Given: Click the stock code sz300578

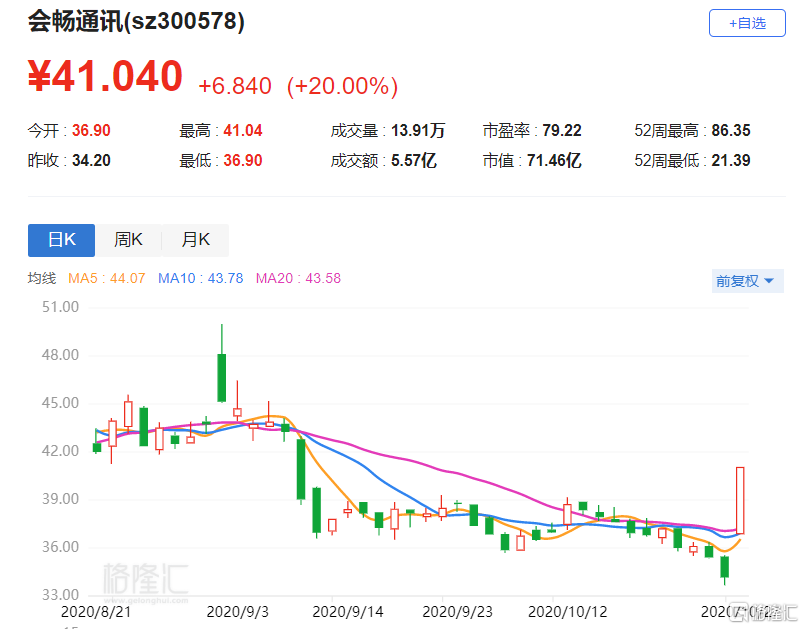Looking at the screenshot, I should coord(186,20).
